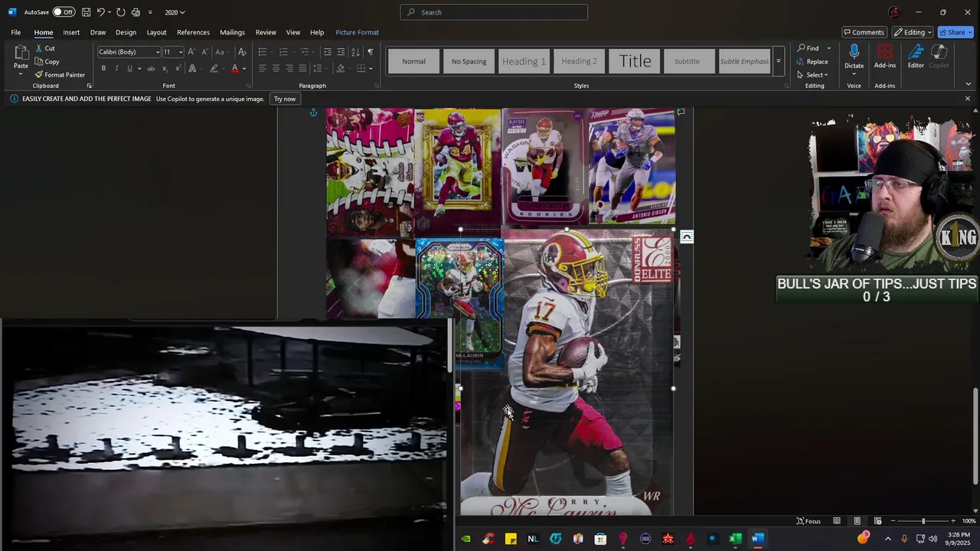Toggle superscript formatting

point(177,68)
